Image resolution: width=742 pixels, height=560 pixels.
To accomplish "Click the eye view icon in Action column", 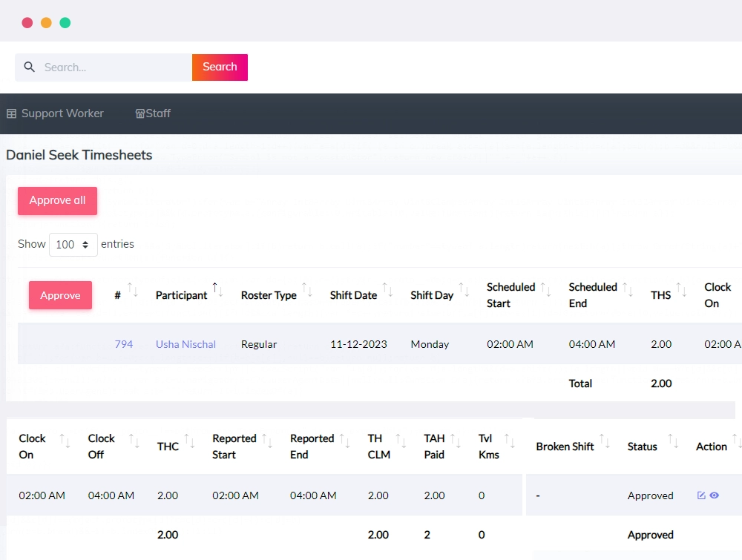I will click(x=715, y=495).
